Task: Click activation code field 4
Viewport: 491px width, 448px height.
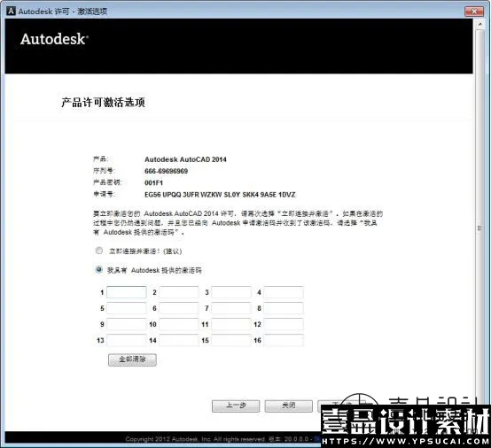Action: [x=284, y=292]
